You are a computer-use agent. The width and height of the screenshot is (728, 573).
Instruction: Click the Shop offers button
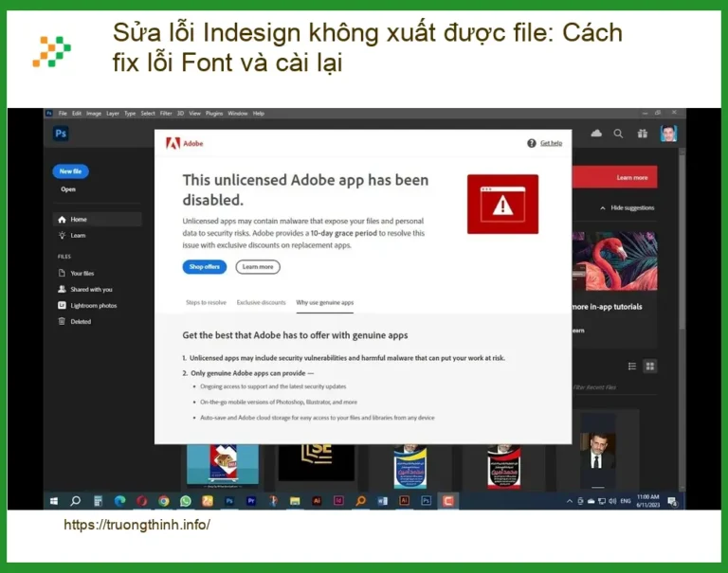(205, 267)
